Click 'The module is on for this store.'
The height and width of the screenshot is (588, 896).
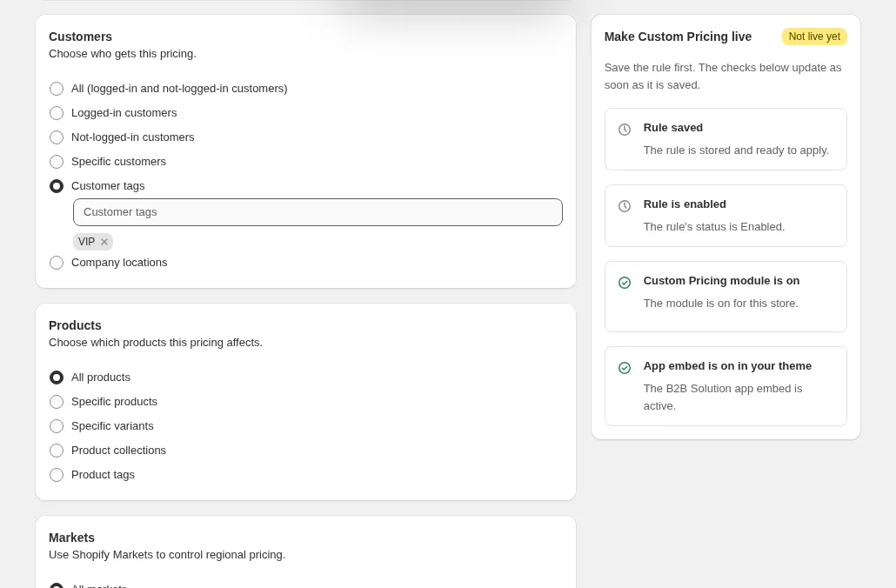pos(720,304)
